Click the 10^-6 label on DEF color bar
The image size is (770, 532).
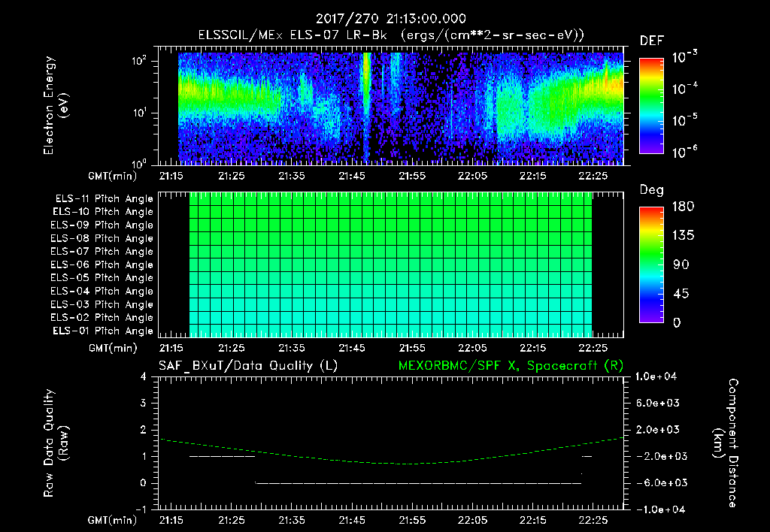[x=684, y=152]
